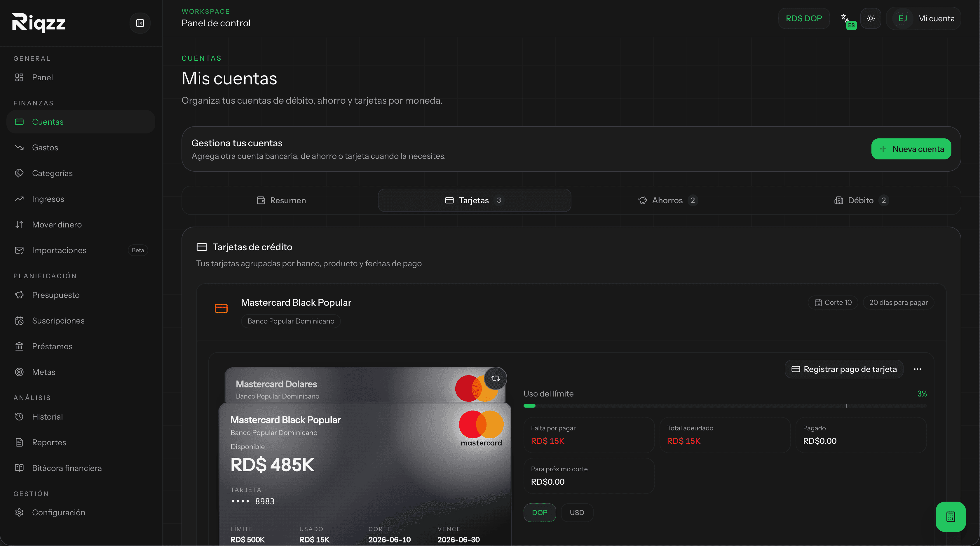
Task: Click the Corte 10 badge
Action: [x=833, y=302]
